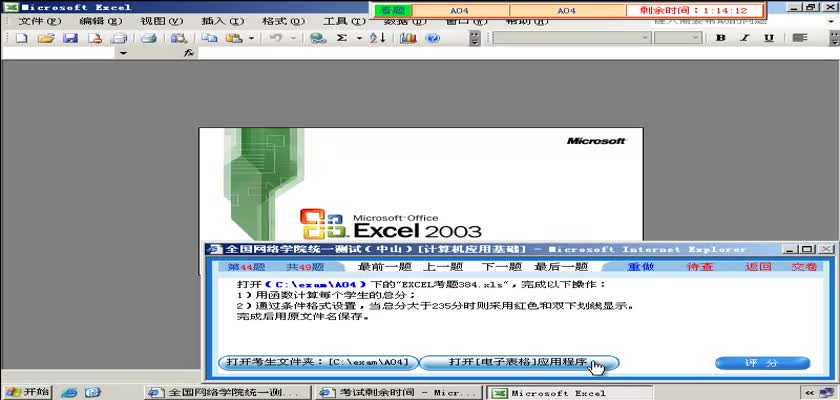Click the 共49题 total count label

[305, 267]
